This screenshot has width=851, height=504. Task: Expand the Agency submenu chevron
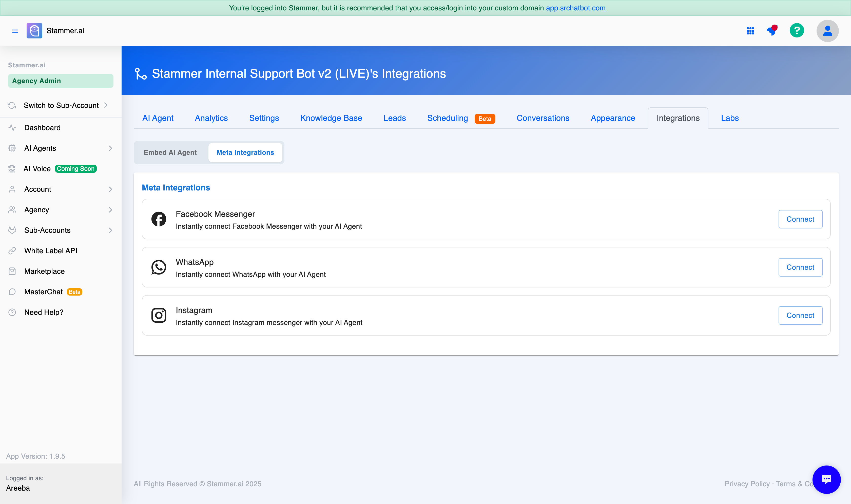110,210
